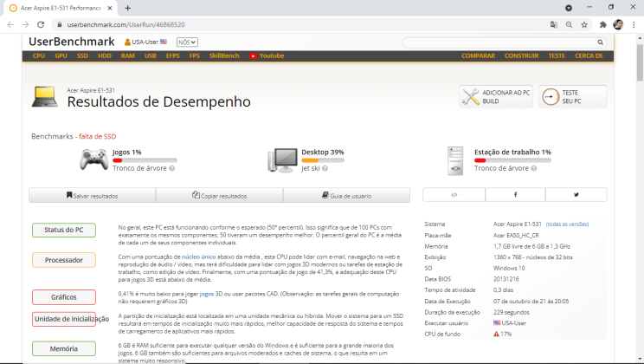Viewport: 644px width, 364px height.
Task: Click the browser forward arrow
Action: (25, 24)
